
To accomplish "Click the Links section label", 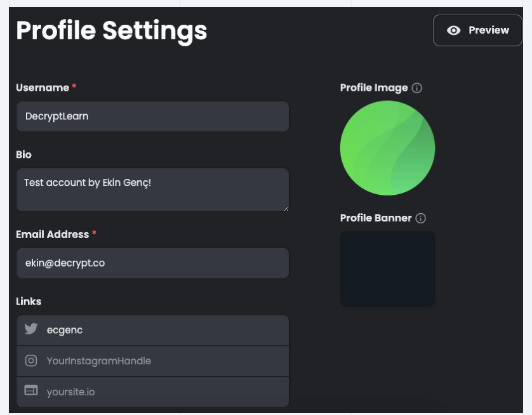I will click(29, 301).
